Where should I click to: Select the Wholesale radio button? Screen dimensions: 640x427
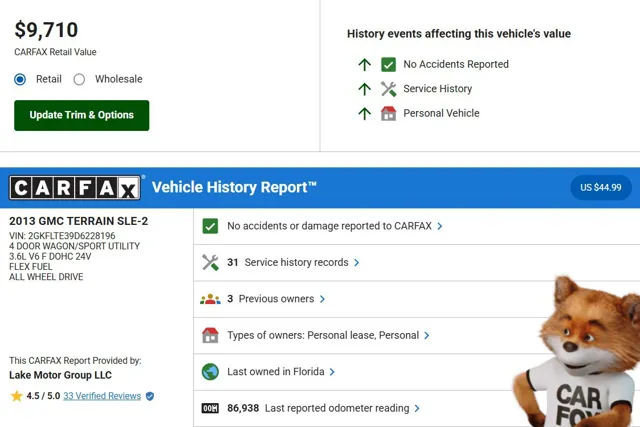pos(79,80)
